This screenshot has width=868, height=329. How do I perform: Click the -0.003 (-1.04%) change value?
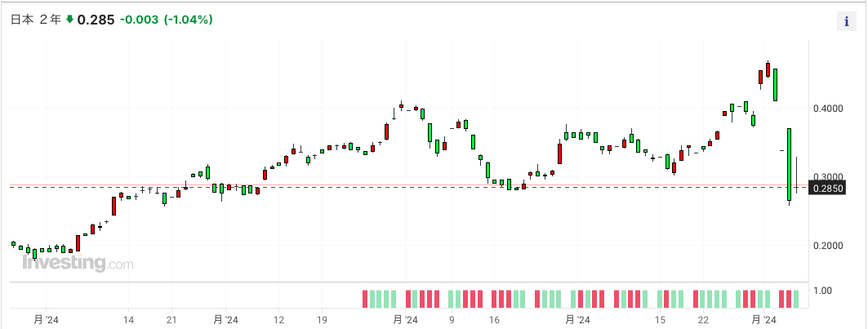pyautogui.click(x=167, y=20)
